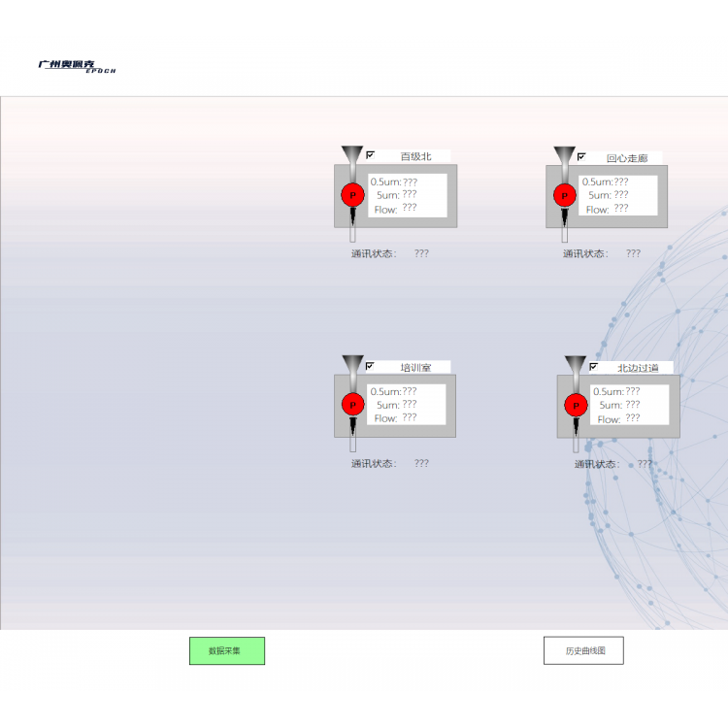Select the funnel sampler icon above 培训室
Screen dimensions: 728x728
pyautogui.click(x=352, y=365)
